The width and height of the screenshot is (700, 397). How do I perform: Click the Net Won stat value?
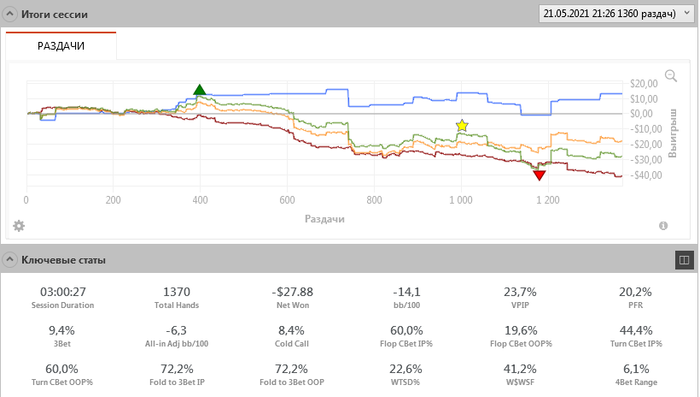292,292
